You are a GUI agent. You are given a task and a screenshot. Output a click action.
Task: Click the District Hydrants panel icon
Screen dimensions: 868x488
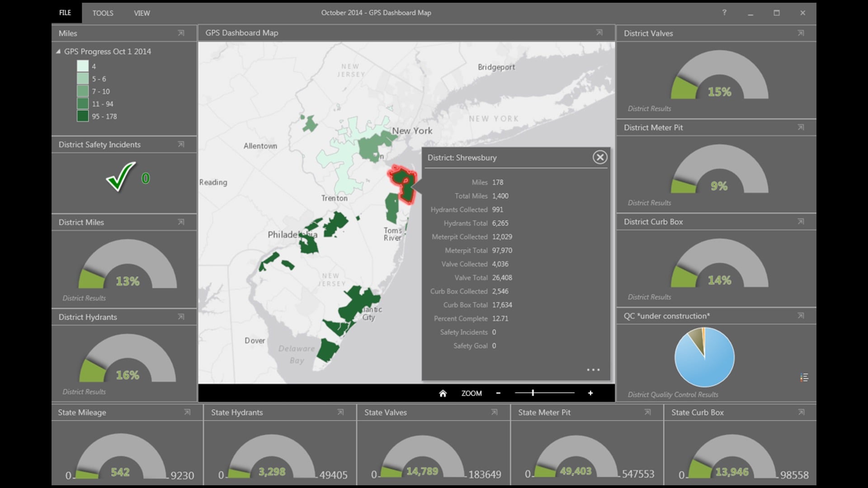[x=181, y=316]
